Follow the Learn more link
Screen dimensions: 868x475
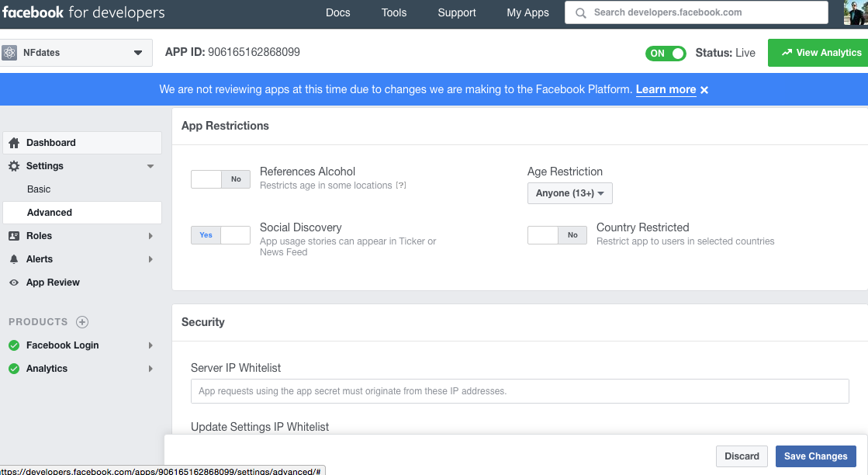pos(666,90)
